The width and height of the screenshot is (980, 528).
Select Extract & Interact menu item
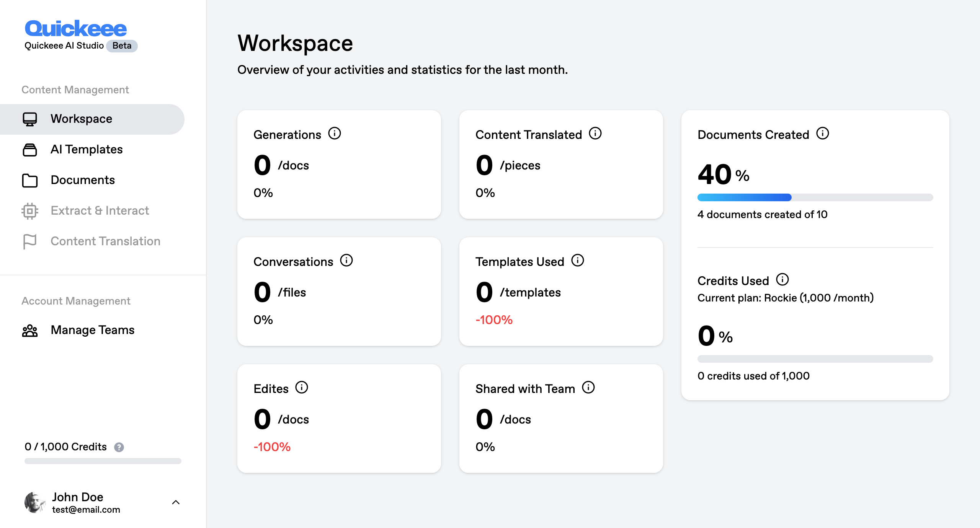pyautogui.click(x=100, y=211)
